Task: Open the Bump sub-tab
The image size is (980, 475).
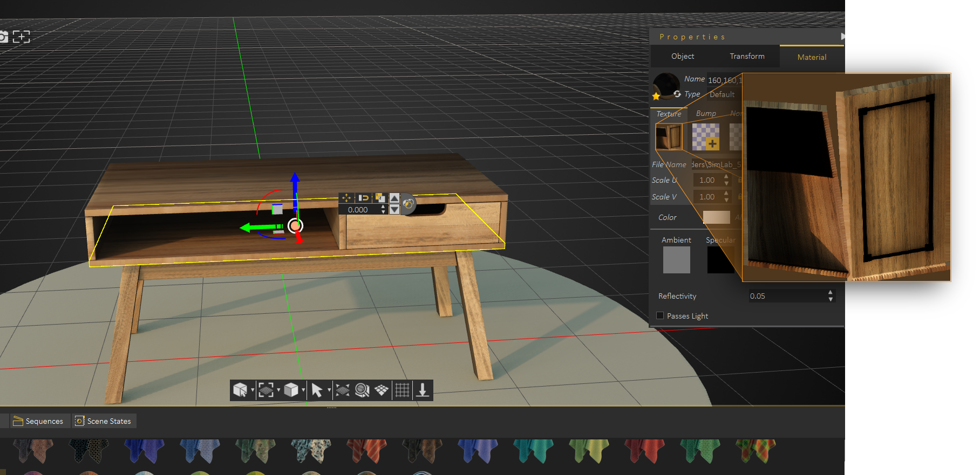Action: tap(706, 113)
